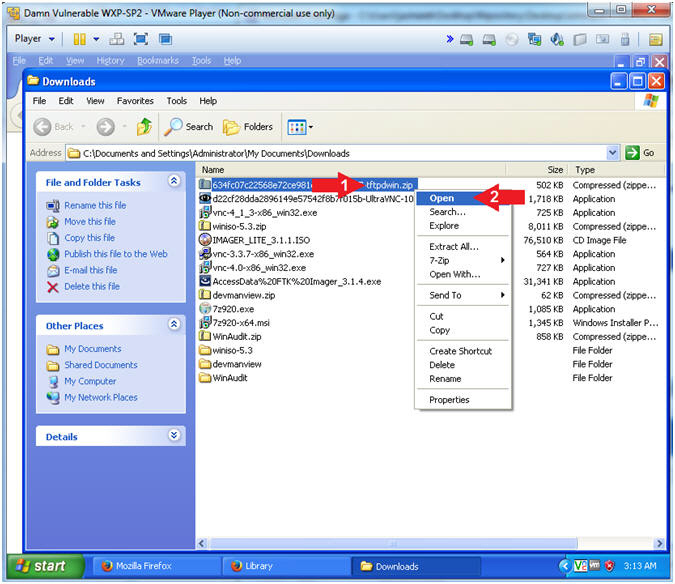Click Delete this file link
The width and height of the screenshot is (675, 584).
point(92,286)
